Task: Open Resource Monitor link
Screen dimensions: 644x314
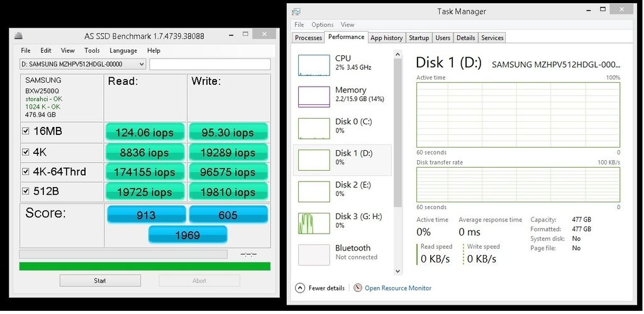Action: (398, 288)
